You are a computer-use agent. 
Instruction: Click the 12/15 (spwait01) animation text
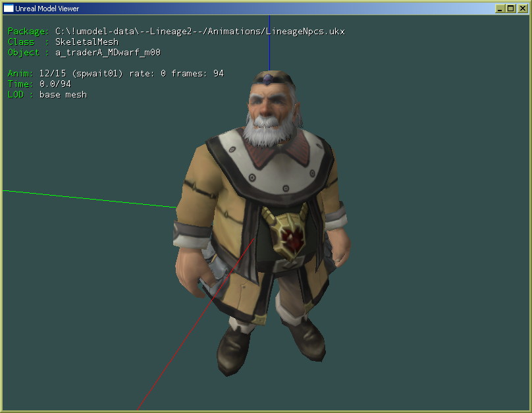pos(81,74)
